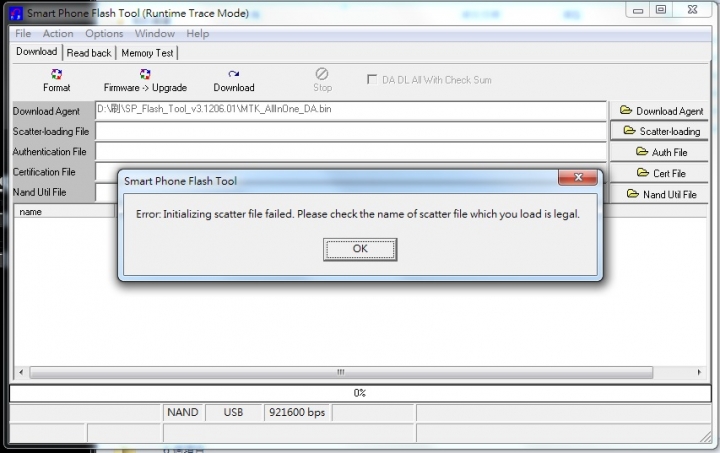
Task: Maximize the Flash Tool window
Action: tap(661, 10)
